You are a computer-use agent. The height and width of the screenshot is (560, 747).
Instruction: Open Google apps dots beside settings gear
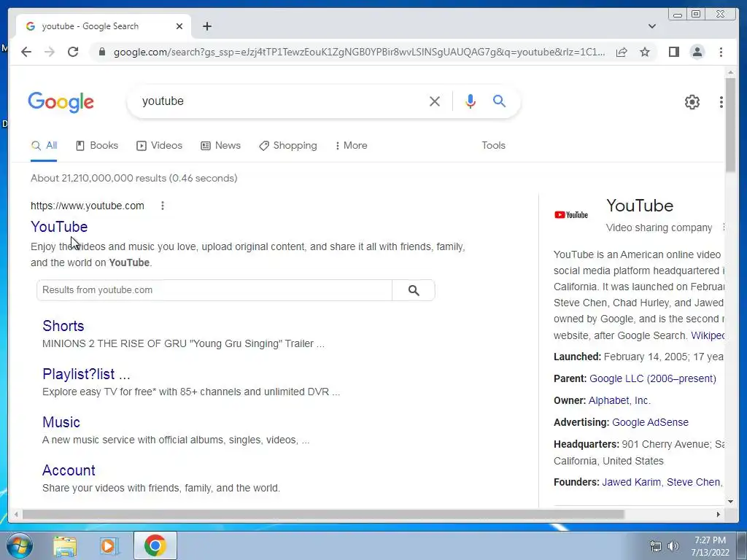pyautogui.click(x=721, y=102)
